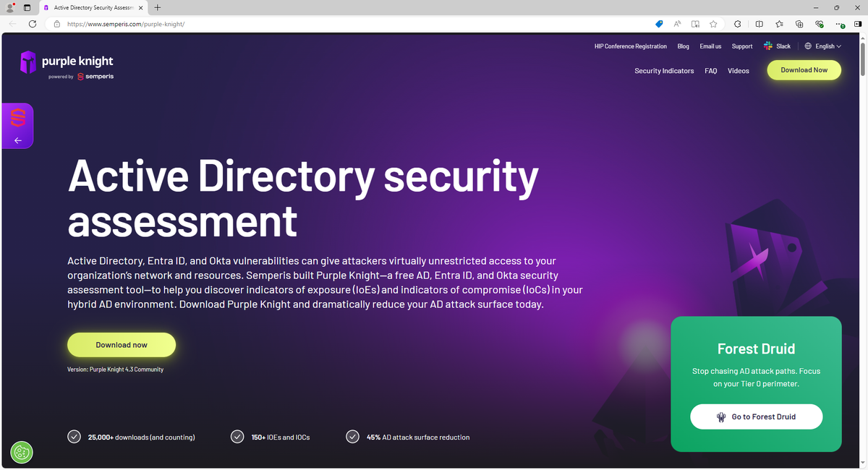
Task: Click the Semperis logo under powered by
Action: click(95, 77)
